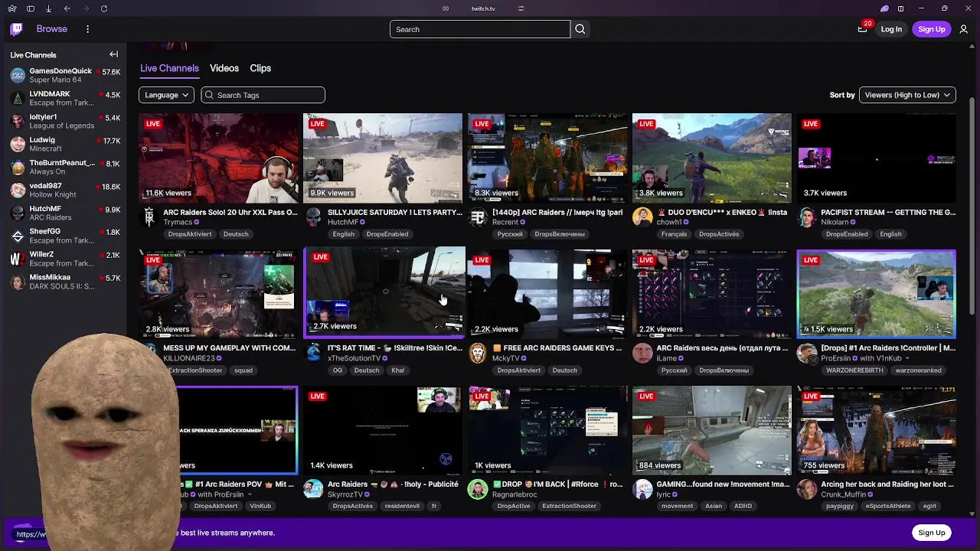Open KILLIONAIRE23 channel name link
The width and height of the screenshot is (980, 551).
click(x=189, y=358)
